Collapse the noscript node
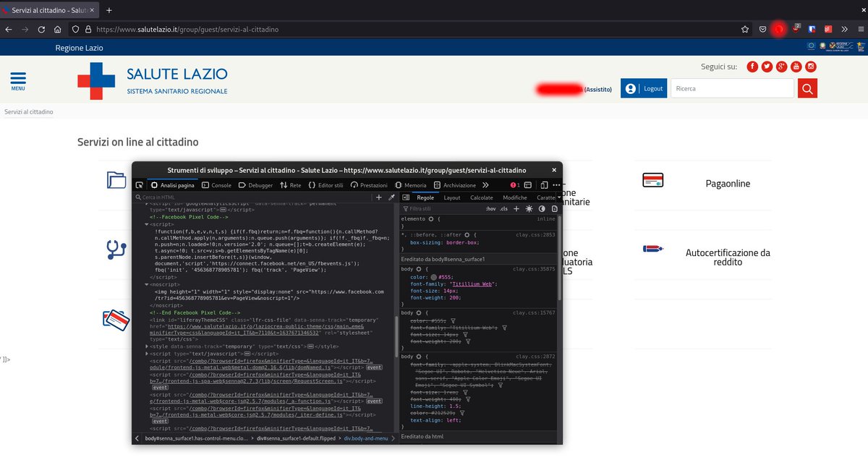The image size is (868, 473). tap(147, 285)
